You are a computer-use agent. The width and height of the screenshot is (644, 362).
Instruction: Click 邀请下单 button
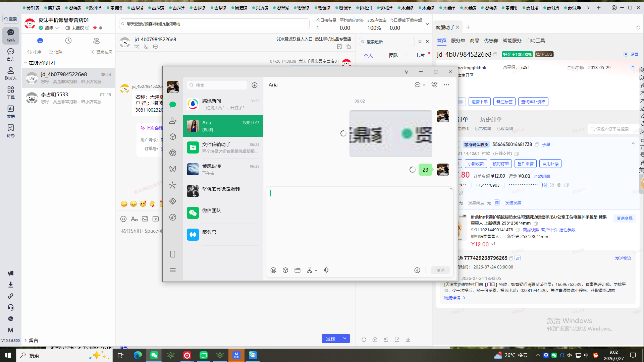pos(480,102)
